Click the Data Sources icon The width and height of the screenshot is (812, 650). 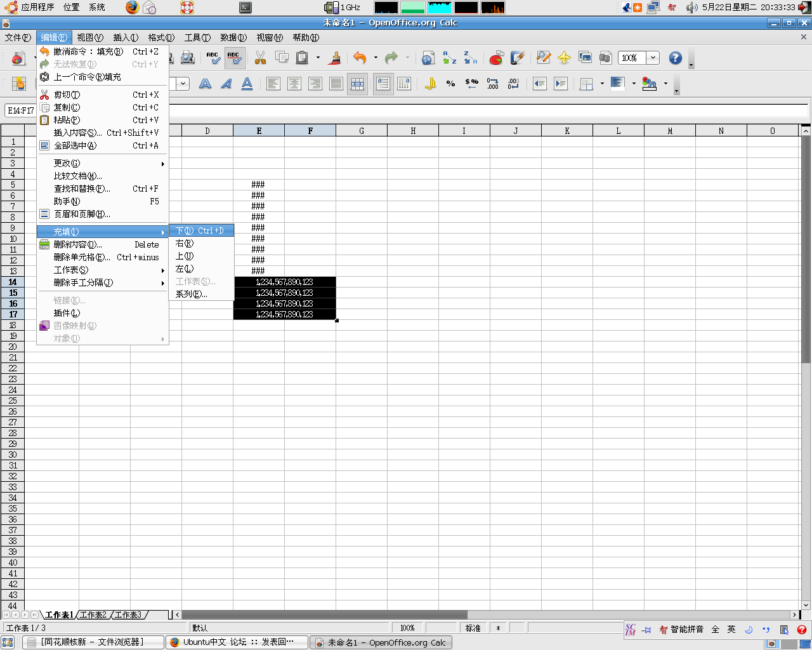click(605, 58)
